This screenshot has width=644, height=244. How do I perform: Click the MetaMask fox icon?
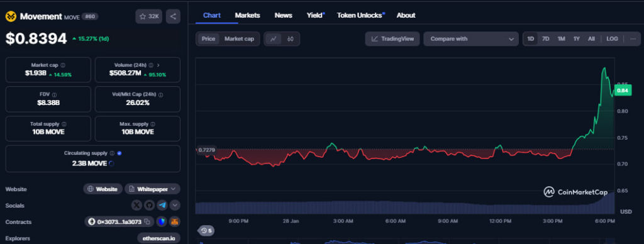175,222
